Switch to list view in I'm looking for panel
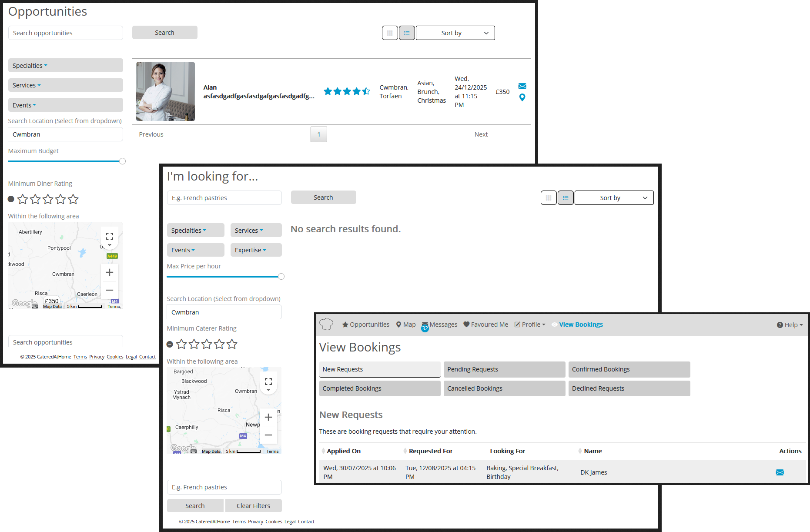This screenshot has height=532, width=810. [565, 198]
